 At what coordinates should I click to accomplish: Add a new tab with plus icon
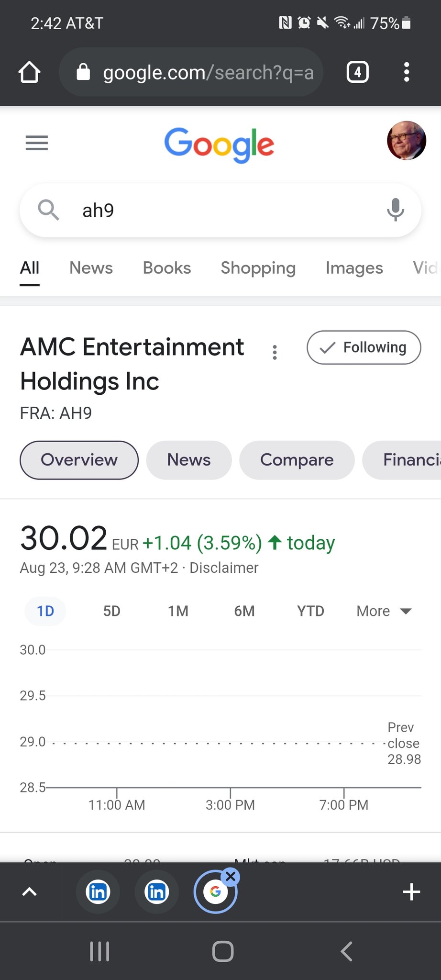pyautogui.click(x=411, y=892)
